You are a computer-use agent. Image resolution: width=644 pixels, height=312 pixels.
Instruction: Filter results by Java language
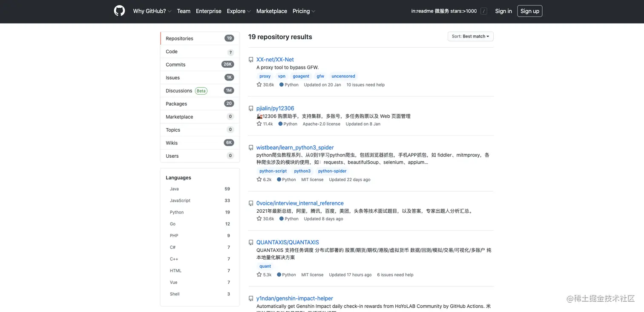coord(200,189)
